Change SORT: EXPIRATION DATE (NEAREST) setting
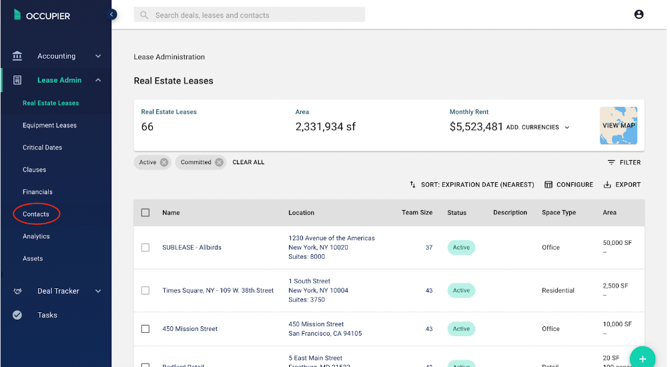This screenshot has width=670, height=367. click(477, 185)
